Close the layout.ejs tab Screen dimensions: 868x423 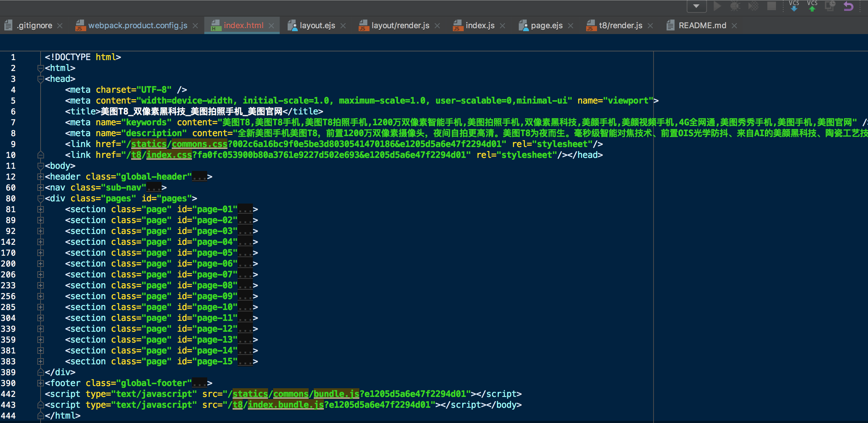(x=343, y=26)
